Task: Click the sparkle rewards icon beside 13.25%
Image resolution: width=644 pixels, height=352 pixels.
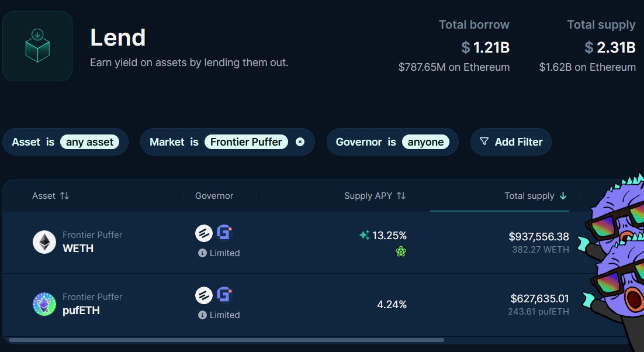Action: point(364,235)
